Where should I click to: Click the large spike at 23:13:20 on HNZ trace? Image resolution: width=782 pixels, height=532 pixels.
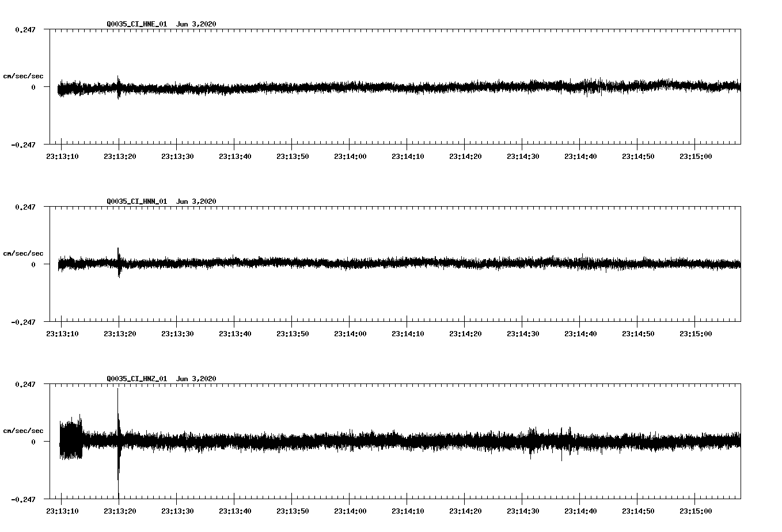pos(119,442)
